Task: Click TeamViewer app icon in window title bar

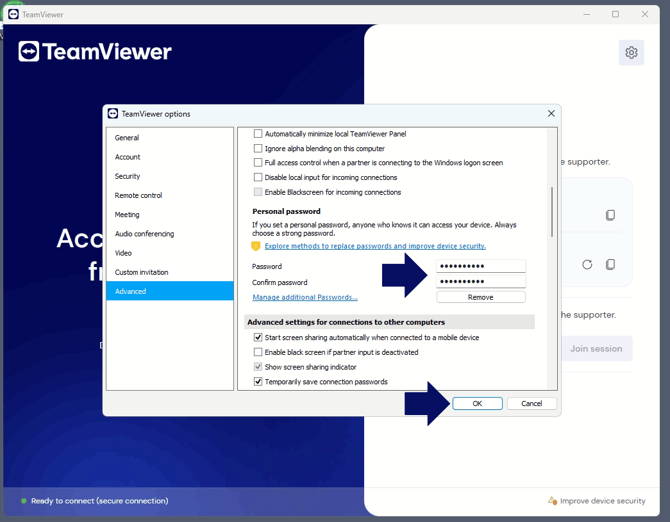Action: 13,15
